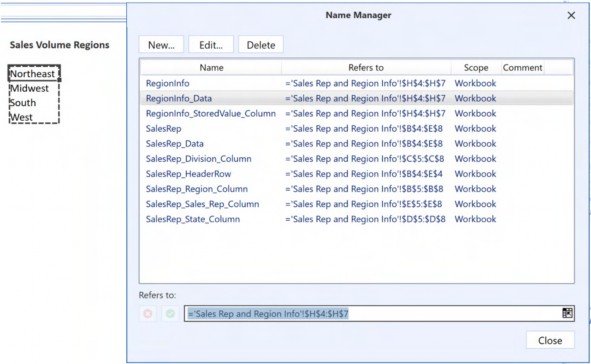
Task: Select the Midwest cell in worksheet
Action: coord(34,88)
